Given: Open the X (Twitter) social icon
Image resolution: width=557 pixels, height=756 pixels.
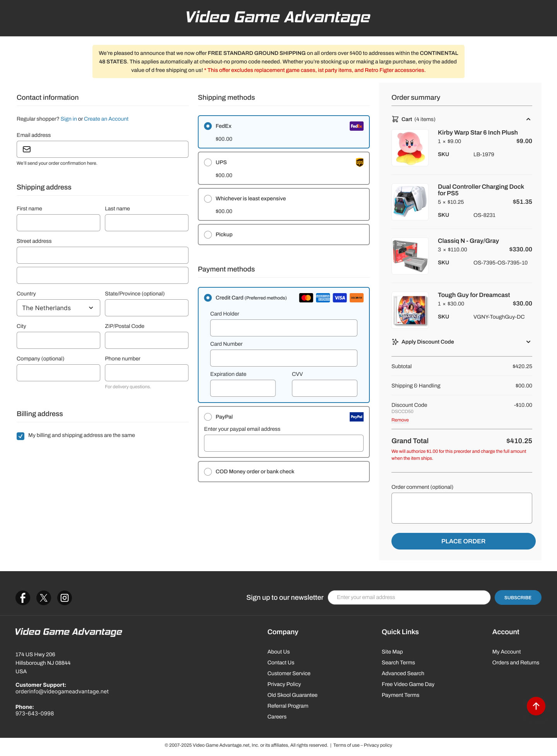Looking at the screenshot, I should [x=44, y=597].
